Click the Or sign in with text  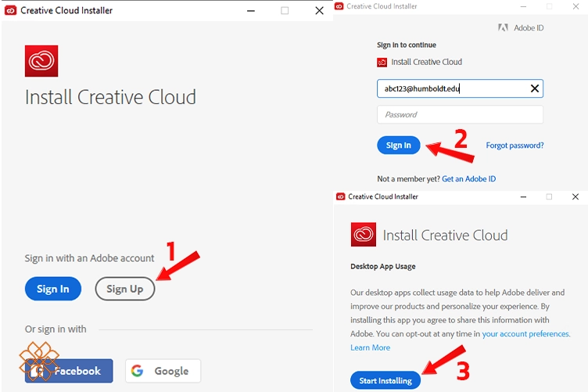[x=56, y=329]
